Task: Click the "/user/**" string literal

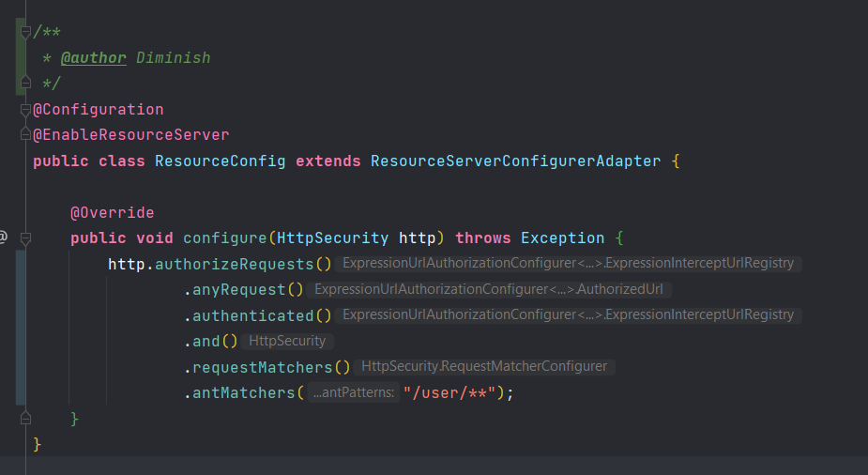Action: click(449, 393)
